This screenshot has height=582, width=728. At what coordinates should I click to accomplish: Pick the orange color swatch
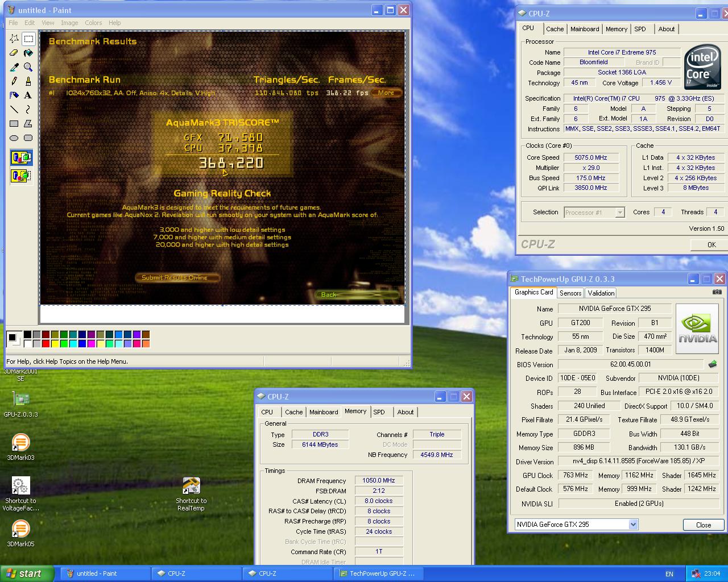(x=146, y=343)
